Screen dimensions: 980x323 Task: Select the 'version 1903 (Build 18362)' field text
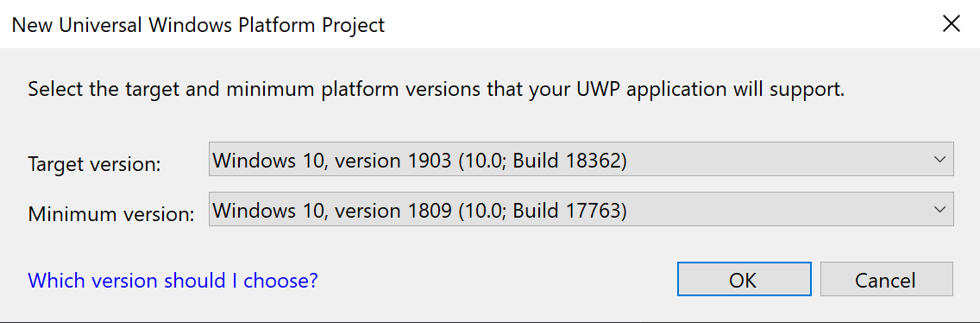click(x=419, y=160)
